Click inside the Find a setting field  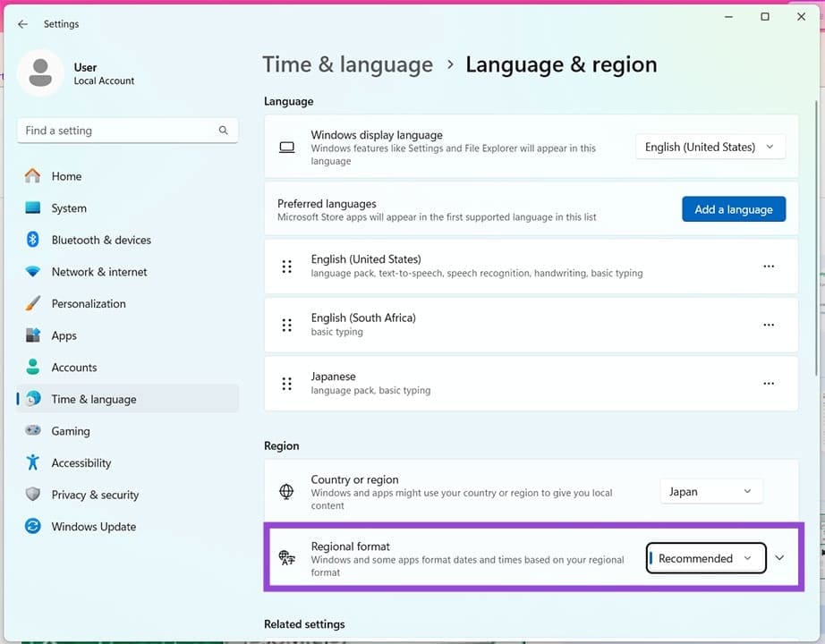click(x=116, y=130)
